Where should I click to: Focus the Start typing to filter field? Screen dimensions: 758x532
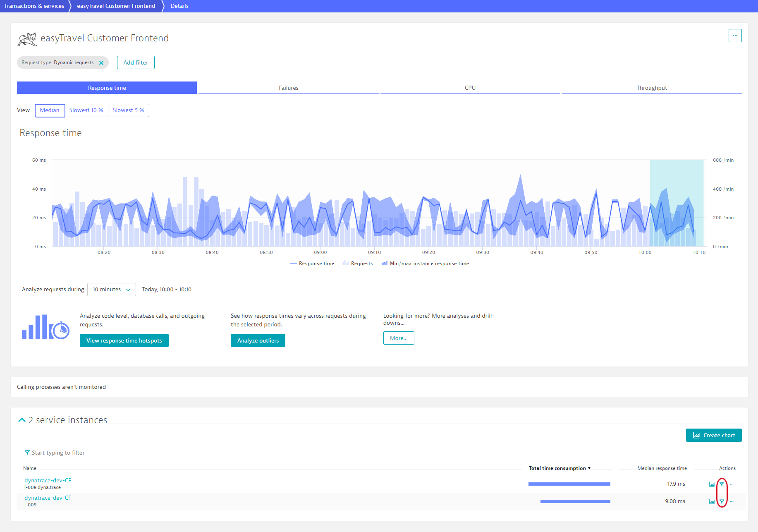(58, 453)
